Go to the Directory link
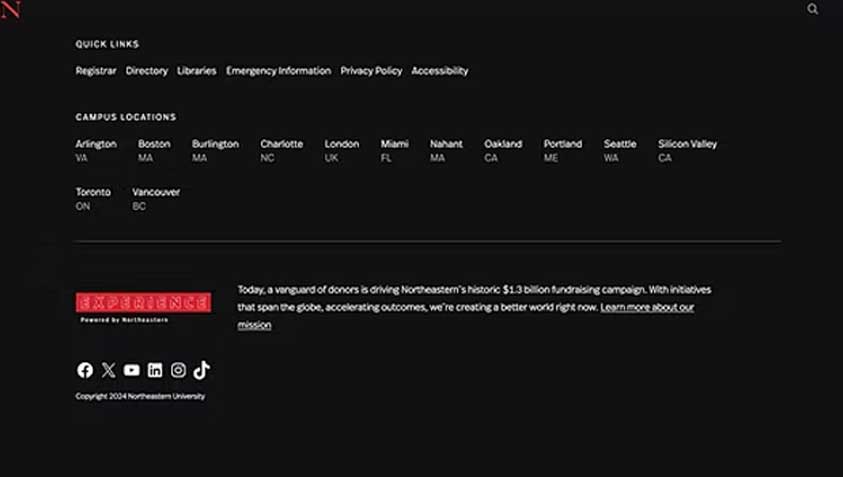 pyautogui.click(x=147, y=71)
